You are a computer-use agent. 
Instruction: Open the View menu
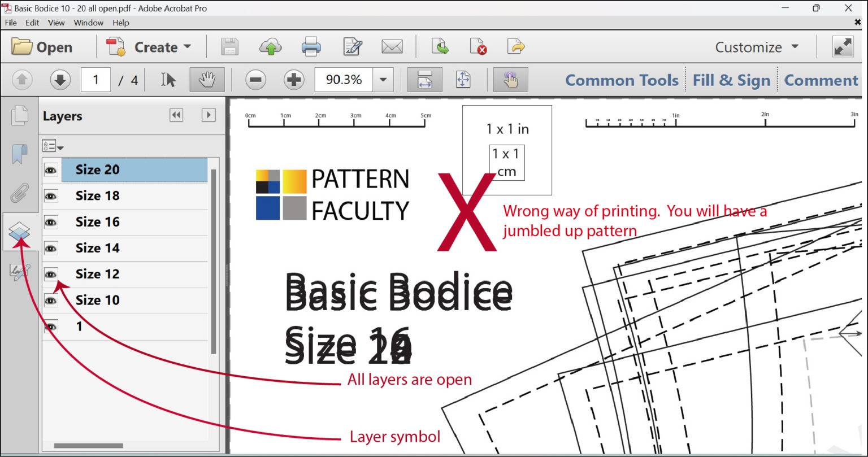(x=56, y=23)
